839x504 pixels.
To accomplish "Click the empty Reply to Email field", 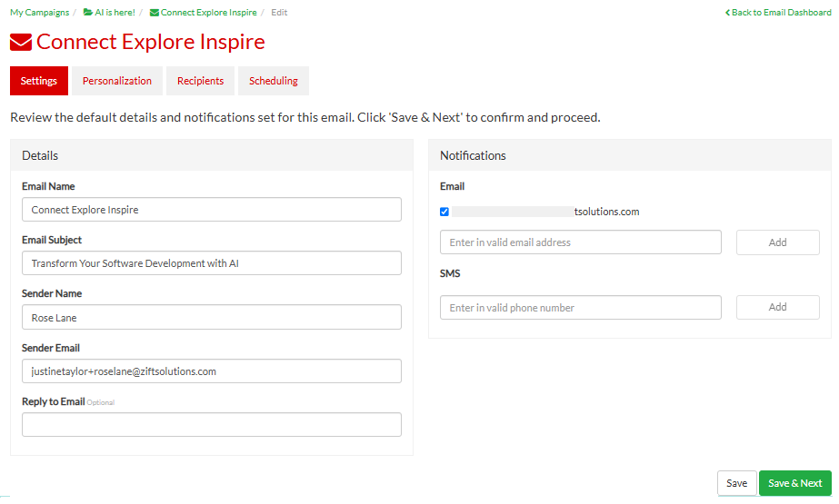I will pyautogui.click(x=212, y=424).
